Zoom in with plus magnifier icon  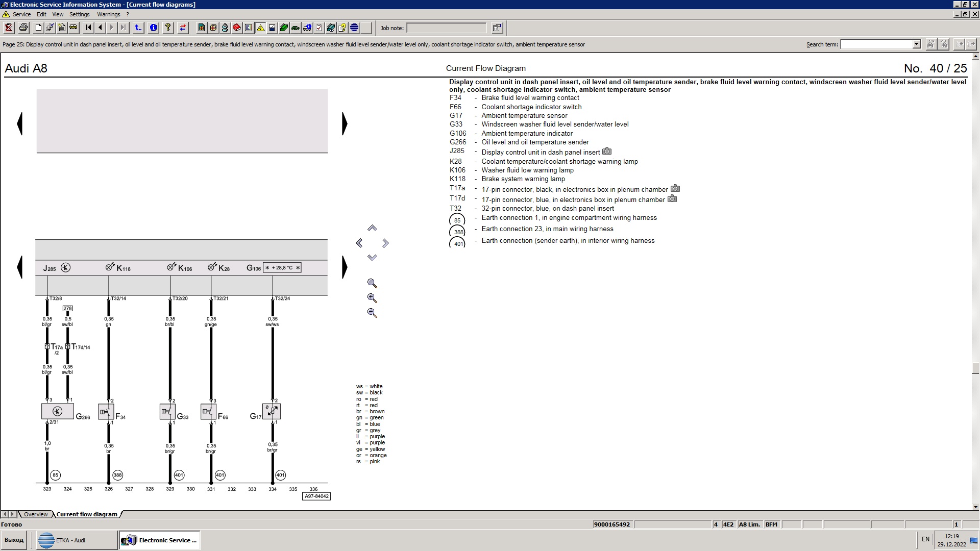372,298
